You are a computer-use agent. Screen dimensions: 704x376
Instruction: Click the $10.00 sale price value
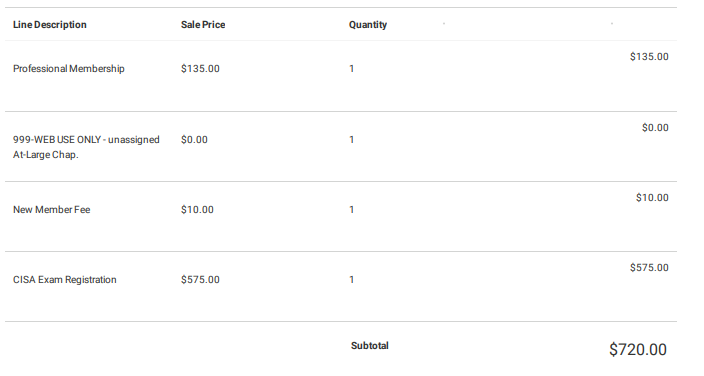tap(197, 210)
